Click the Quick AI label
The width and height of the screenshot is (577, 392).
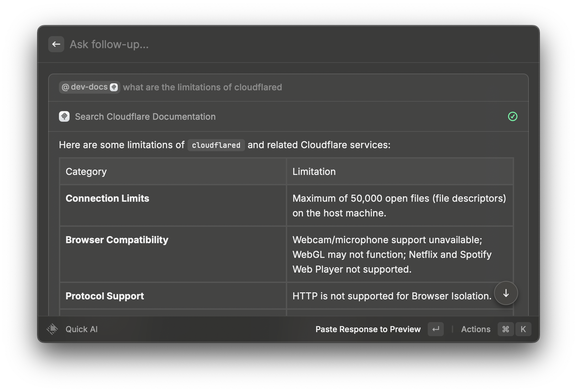[x=82, y=329]
